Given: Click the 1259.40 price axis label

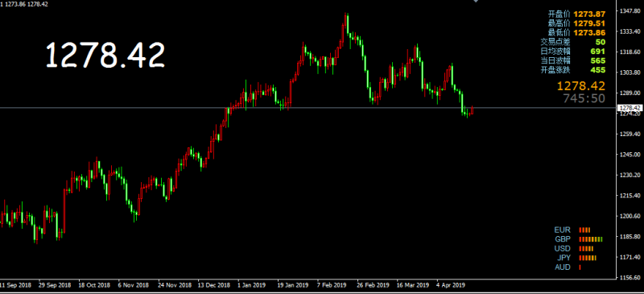Looking at the screenshot, I should [x=631, y=134].
